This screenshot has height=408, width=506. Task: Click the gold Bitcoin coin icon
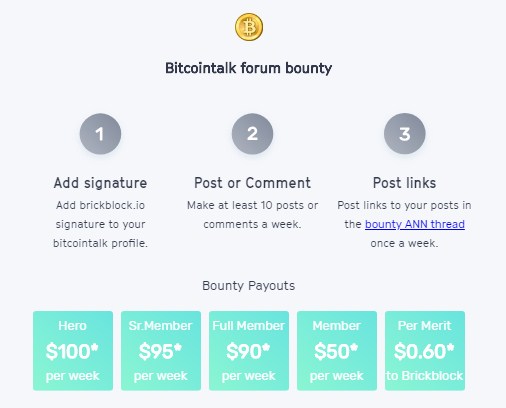(x=249, y=27)
